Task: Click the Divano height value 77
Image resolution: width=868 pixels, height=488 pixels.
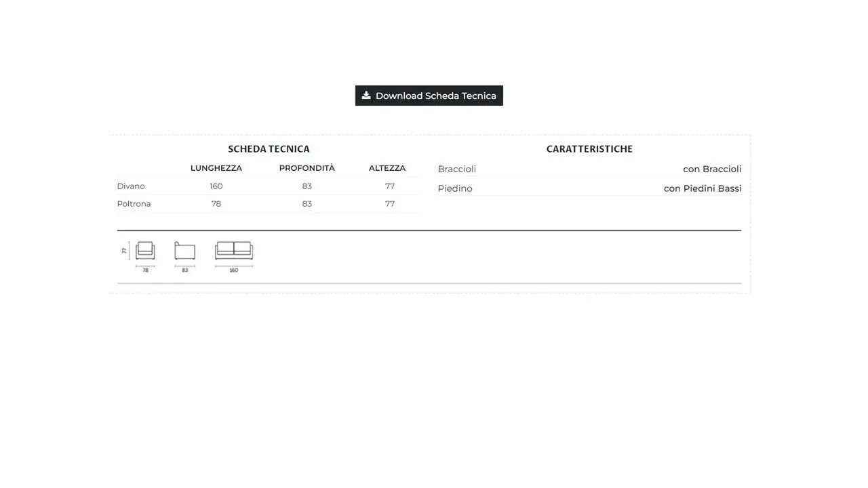Action: click(390, 186)
